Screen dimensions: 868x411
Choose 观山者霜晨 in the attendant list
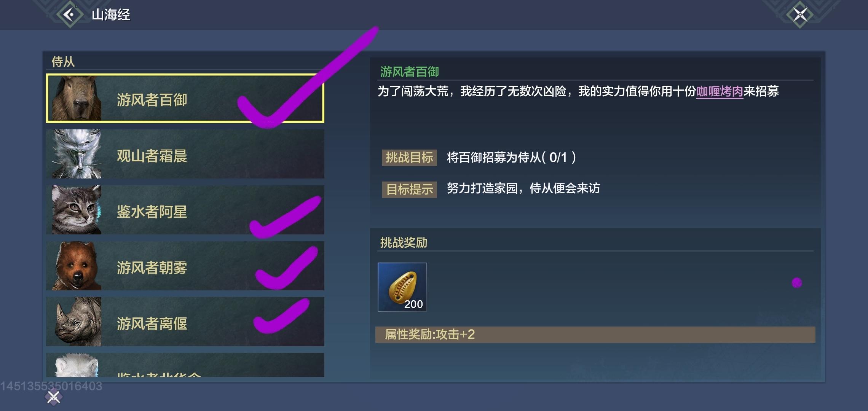185,154
